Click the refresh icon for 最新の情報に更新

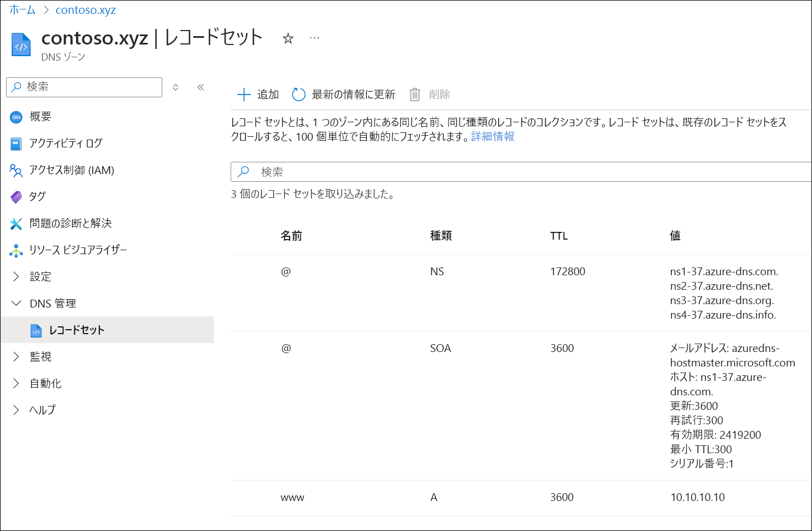click(298, 95)
